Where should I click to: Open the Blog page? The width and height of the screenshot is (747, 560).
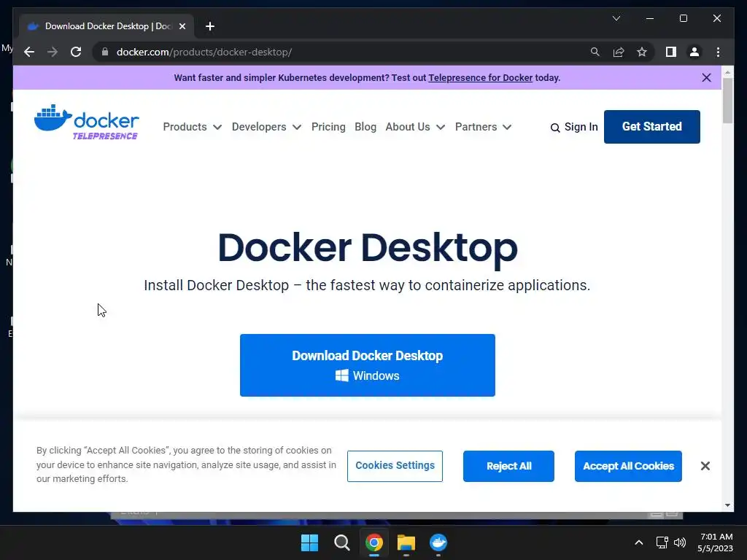coord(365,127)
